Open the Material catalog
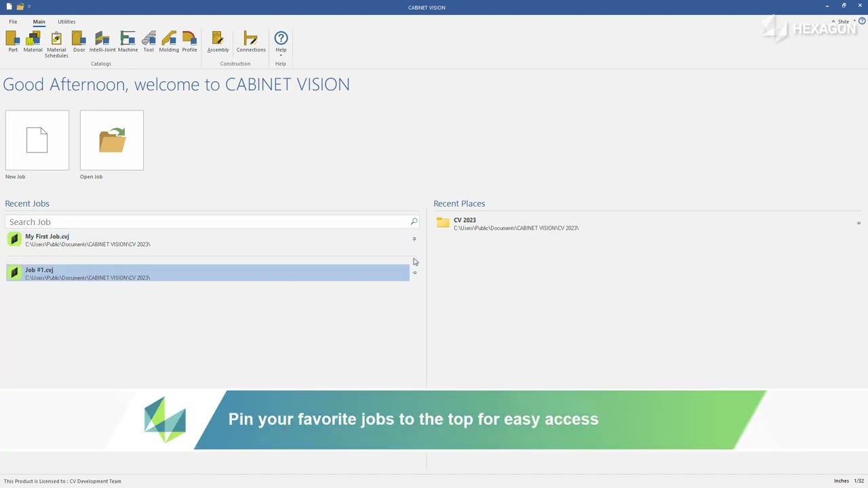Viewport: 868px width, 488px height. (x=33, y=42)
